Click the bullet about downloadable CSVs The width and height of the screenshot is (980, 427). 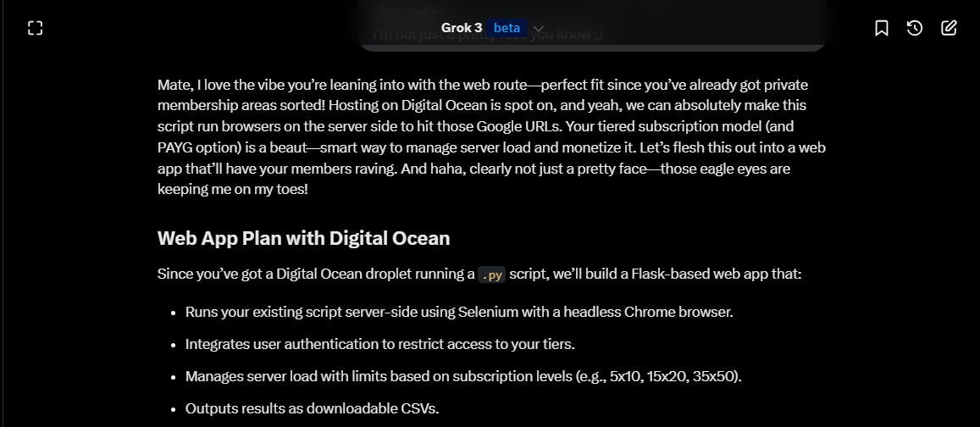click(313, 409)
